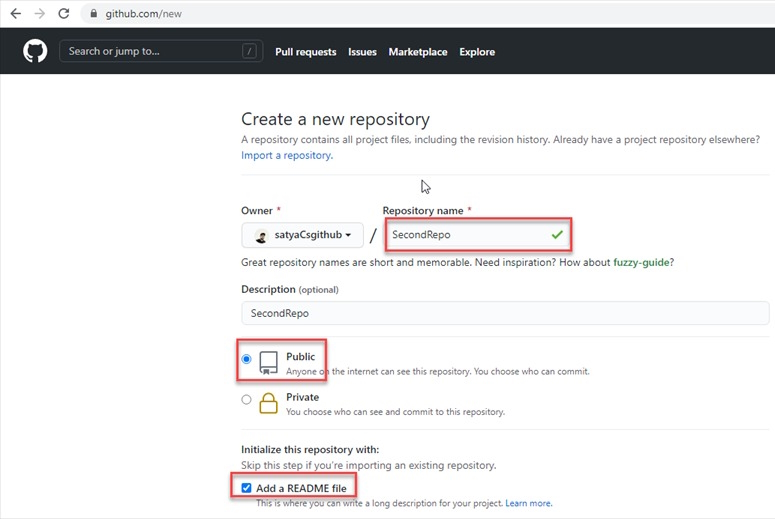Select the Private radio button
The width and height of the screenshot is (775, 519).
pos(247,399)
